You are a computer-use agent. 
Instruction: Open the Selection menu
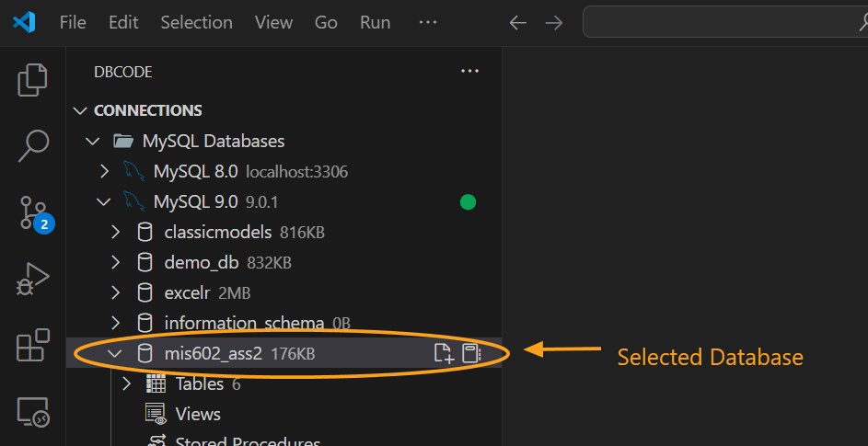pos(196,23)
